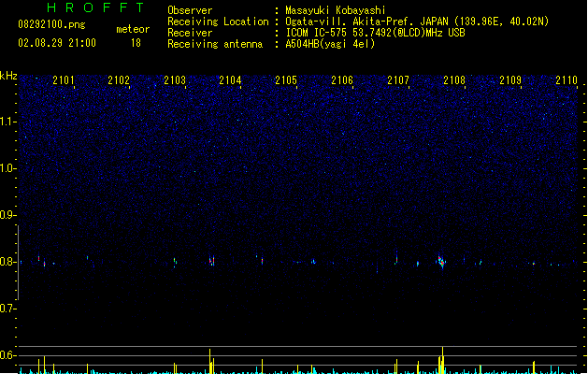Click the Receiver field label
The image size is (588, 374).
pyautogui.click(x=190, y=33)
